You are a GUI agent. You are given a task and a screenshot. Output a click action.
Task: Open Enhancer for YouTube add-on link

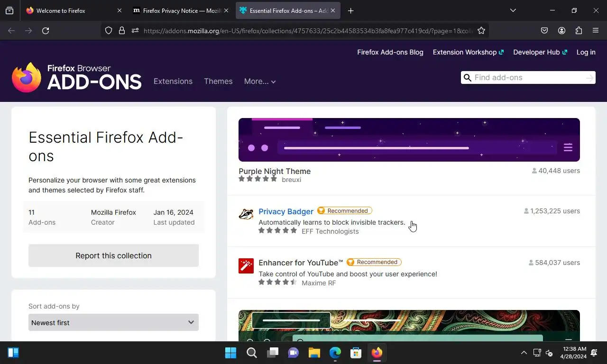[x=301, y=263]
